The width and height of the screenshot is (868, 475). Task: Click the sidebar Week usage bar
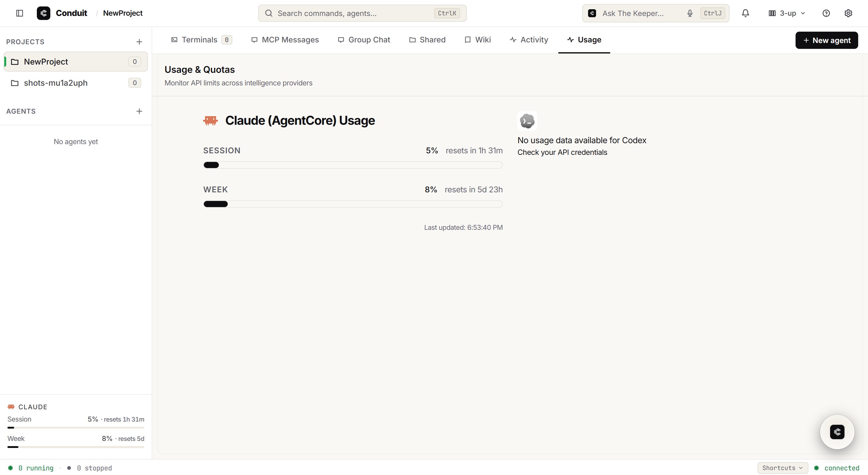coord(76,447)
